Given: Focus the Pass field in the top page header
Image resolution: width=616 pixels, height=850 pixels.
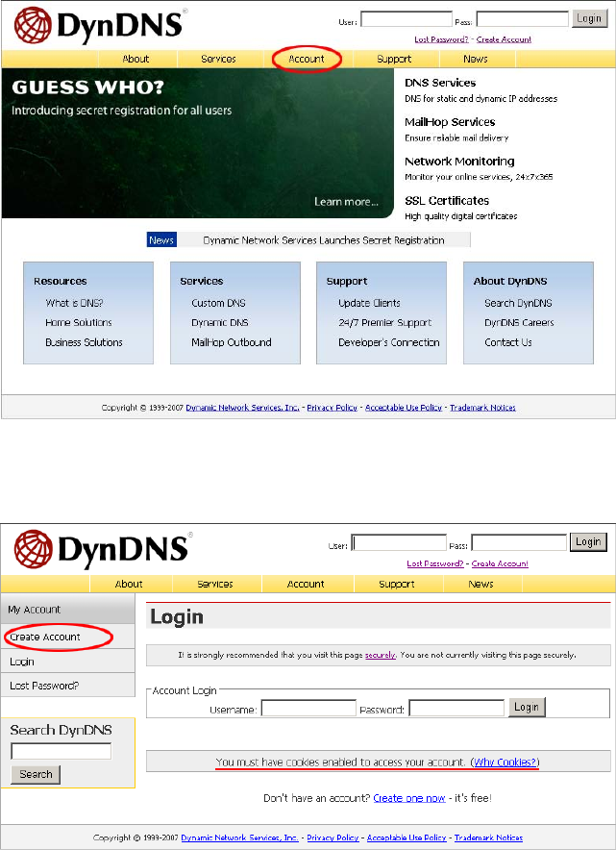Looking at the screenshot, I should (522, 19).
